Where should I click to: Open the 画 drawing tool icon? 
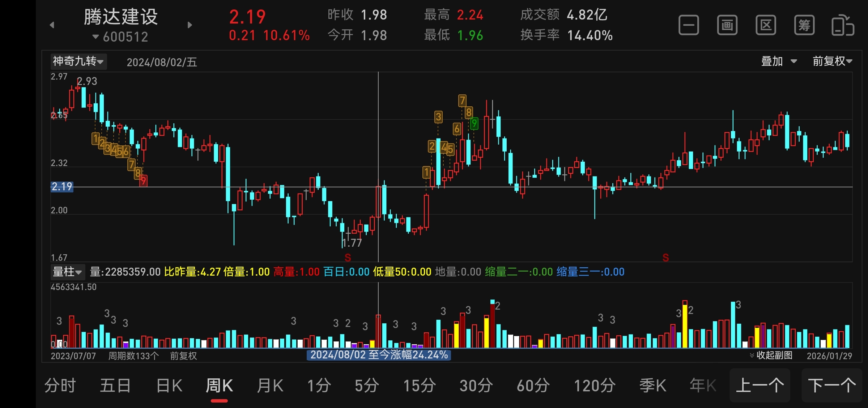(x=727, y=25)
